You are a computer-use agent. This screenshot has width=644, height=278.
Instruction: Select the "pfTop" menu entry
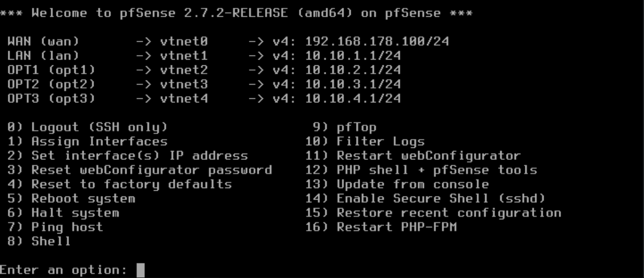(x=356, y=127)
